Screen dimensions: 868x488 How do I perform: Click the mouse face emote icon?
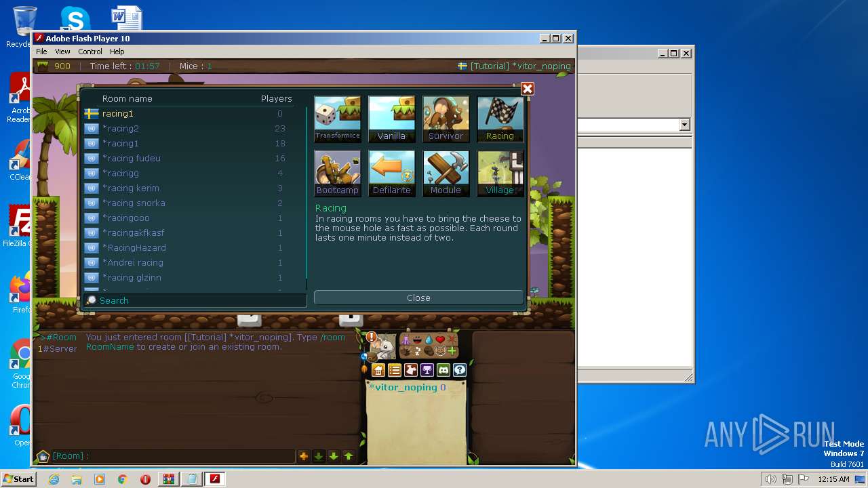click(440, 351)
